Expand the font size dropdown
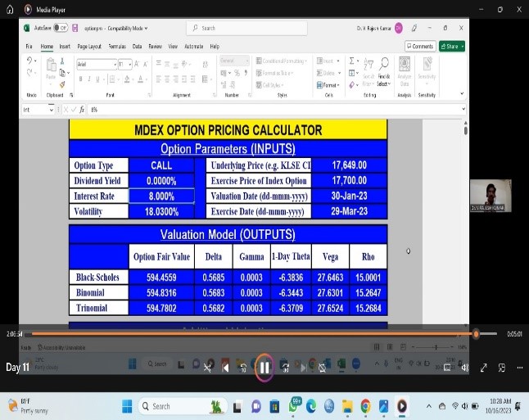Screen dimensions: 529x420 point(130,64)
